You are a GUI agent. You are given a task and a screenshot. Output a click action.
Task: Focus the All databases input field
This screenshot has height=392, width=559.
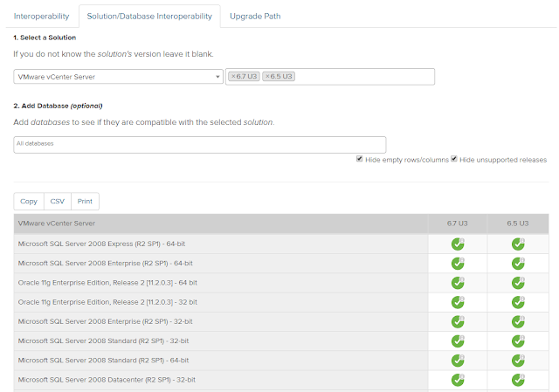200,145
